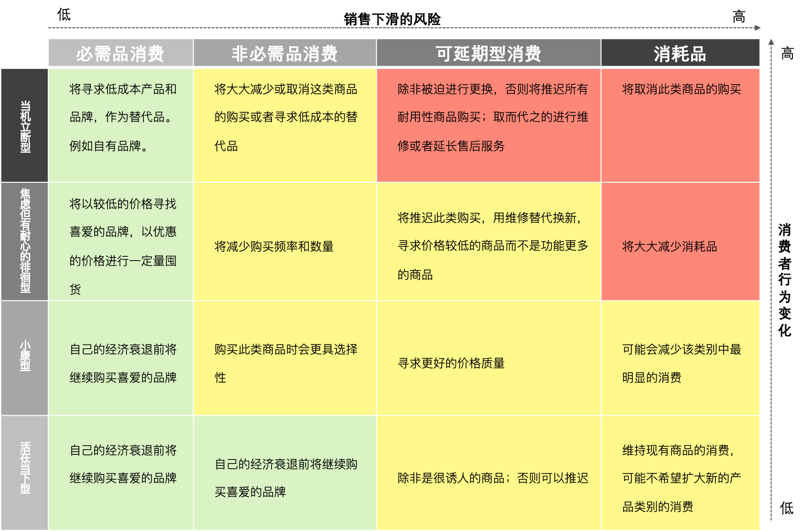Image resolution: width=812 pixels, height=531 pixels.
Task: Select the row header 活在当下型
Action: coord(24,473)
